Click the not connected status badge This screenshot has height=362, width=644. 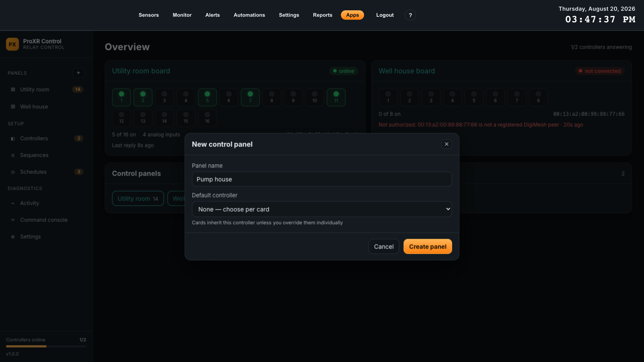[x=600, y=71]
